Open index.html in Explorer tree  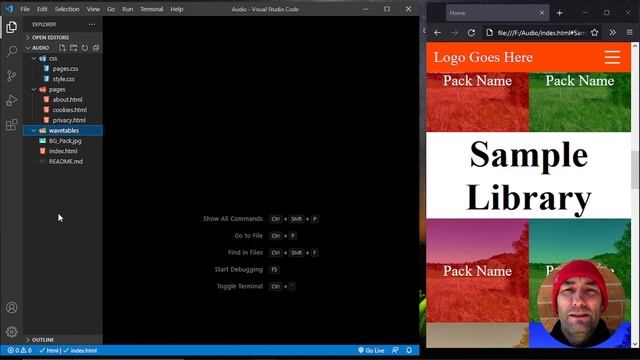click(63, 151)
